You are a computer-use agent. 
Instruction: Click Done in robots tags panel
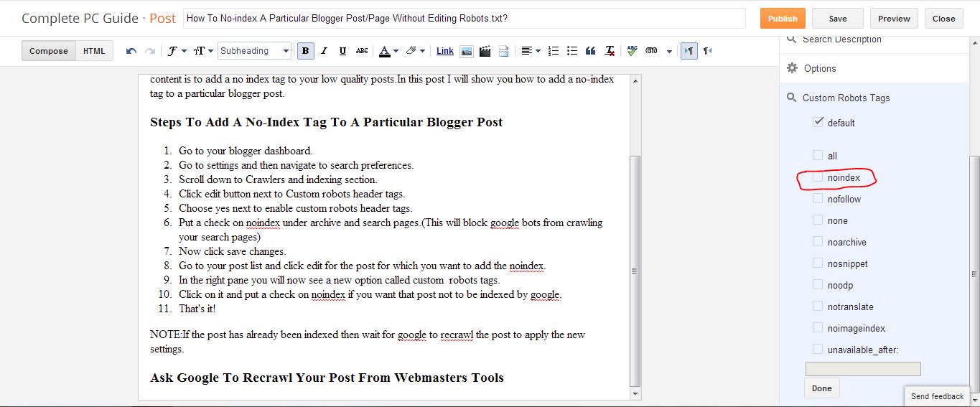click(822, 388)
